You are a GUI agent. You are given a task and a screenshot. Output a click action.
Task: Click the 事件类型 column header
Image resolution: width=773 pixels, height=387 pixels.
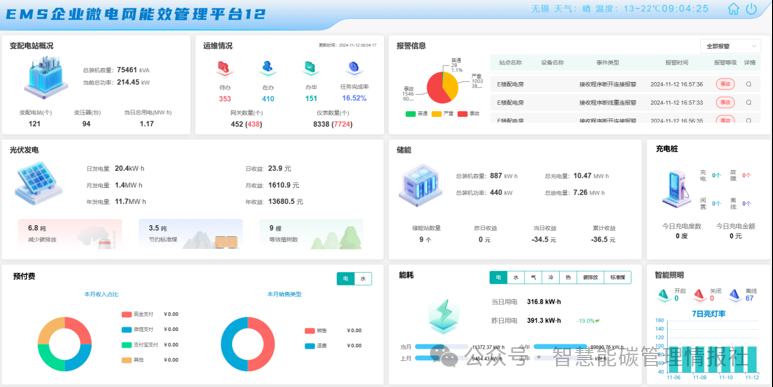pos(607,63)
